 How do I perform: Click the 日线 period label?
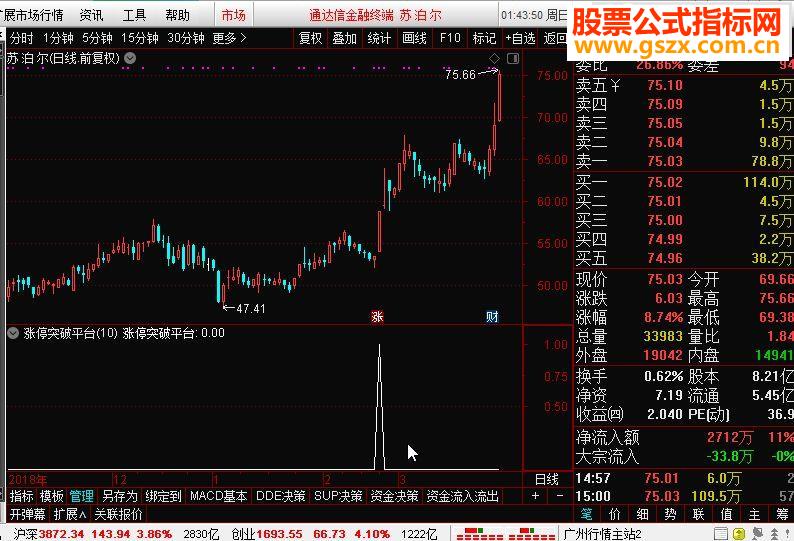(x=547, y=479)
